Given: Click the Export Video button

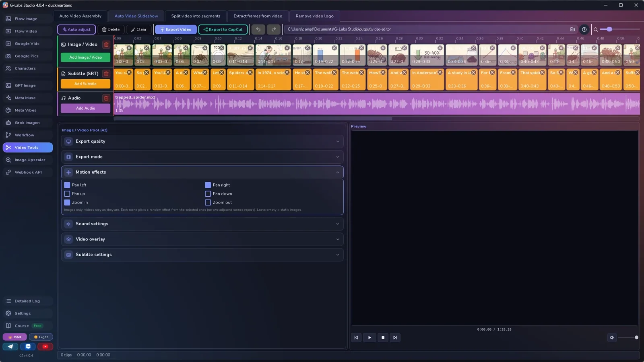Looking at the screenshot, I should [x=176, y=29].
